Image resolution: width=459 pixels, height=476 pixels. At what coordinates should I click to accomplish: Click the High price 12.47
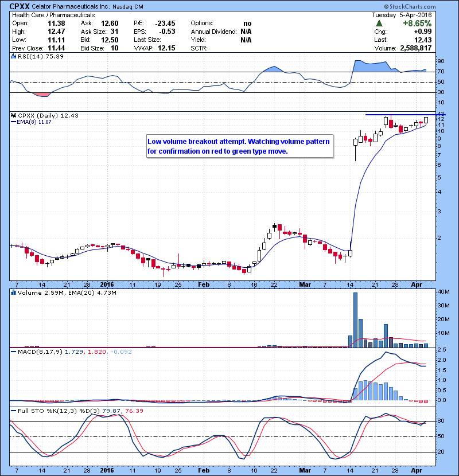(x=56, y=32)
